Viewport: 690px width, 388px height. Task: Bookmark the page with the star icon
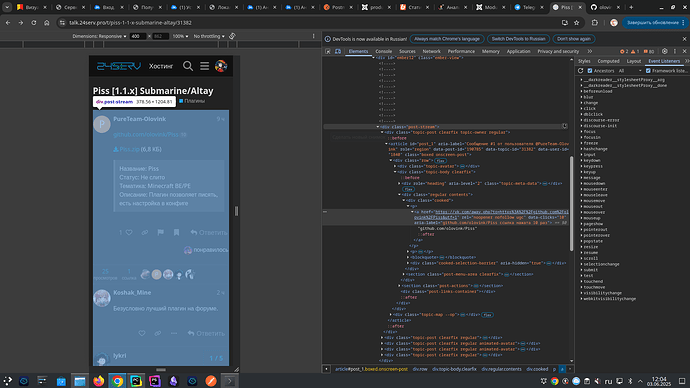pyautogui.click(x=576, y=23)
